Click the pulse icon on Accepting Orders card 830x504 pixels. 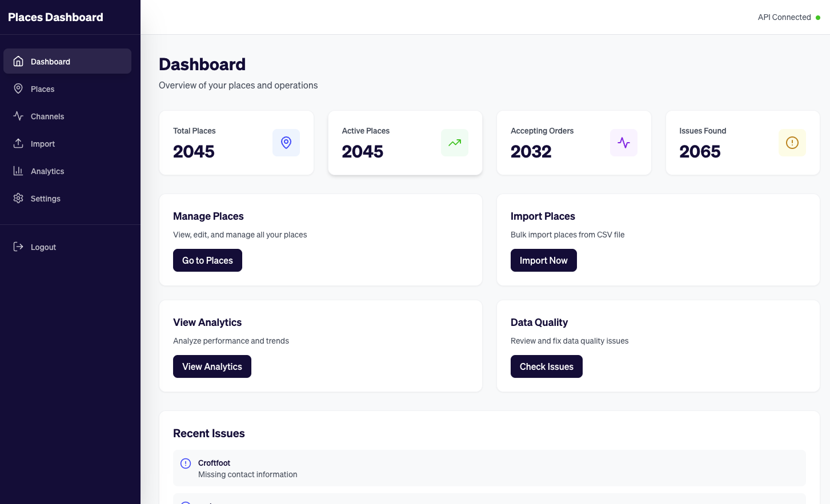623,143
